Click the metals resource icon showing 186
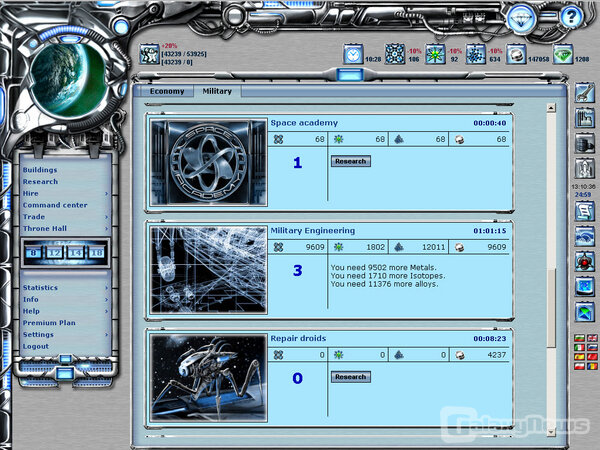This screenshot has height=450, width=600. (x=394, y=54)
